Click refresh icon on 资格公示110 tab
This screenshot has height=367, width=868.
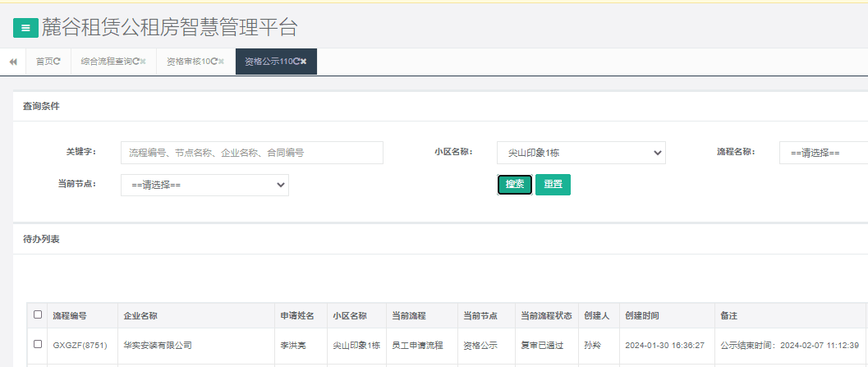tap(296, 62)
